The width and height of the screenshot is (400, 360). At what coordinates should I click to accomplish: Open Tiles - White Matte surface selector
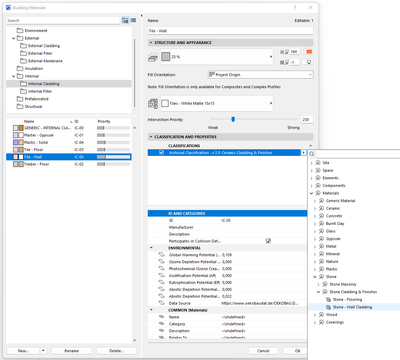217,103
